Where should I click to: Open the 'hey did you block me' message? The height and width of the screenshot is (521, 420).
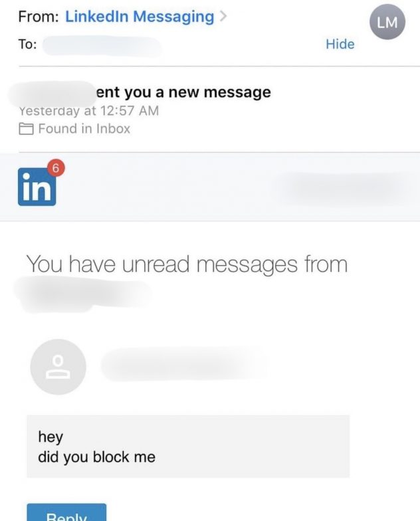click(188, 447)
